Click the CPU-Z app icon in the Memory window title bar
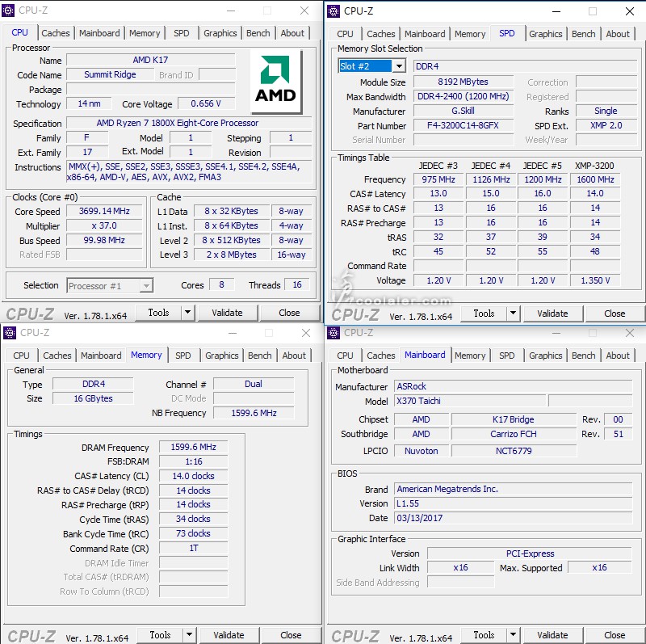 point(10,333)
